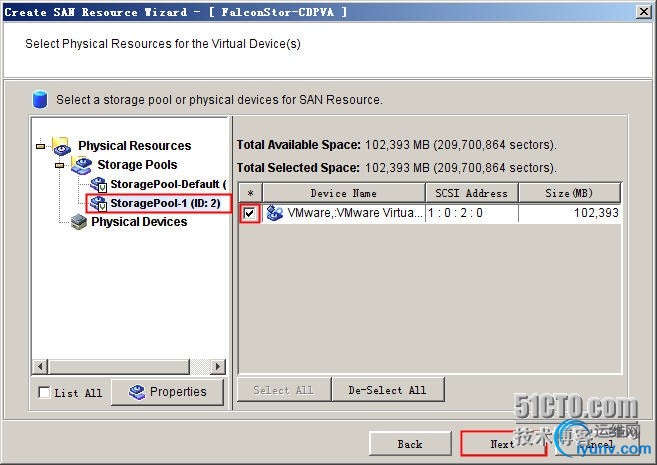Click the SCSI address 1 : 0 : 2 : 0 cell
This screenshot has width=657, height=465.
(472, 213)
